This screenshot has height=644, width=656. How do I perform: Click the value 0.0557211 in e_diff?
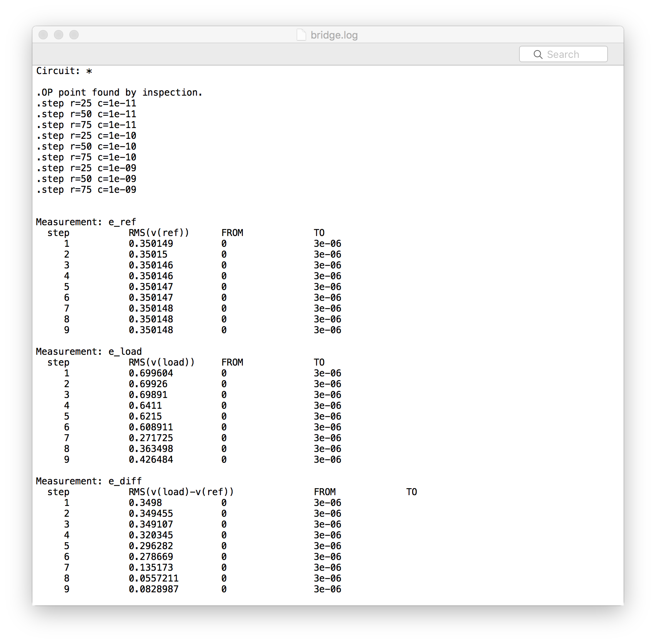click(153, 578)
